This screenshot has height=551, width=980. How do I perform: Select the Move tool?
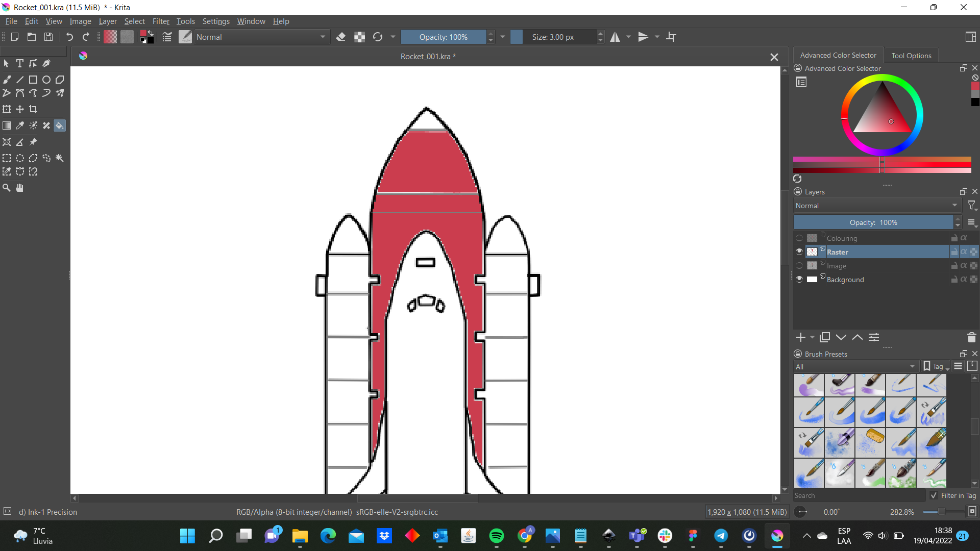[20, 109]
